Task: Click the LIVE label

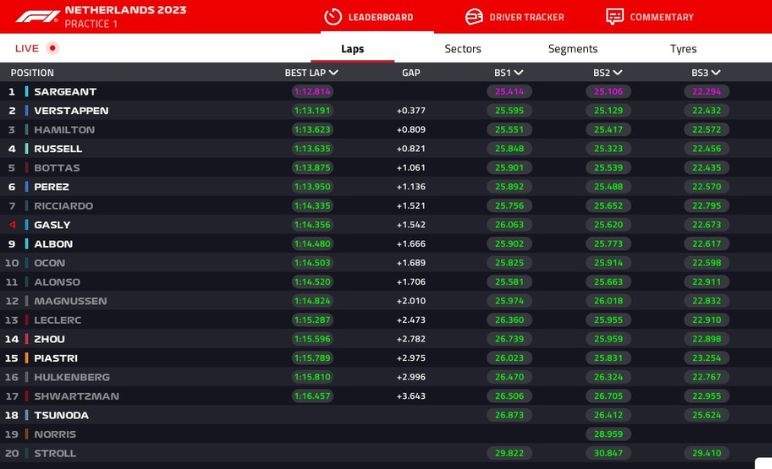Action: (x=27, y=48)
